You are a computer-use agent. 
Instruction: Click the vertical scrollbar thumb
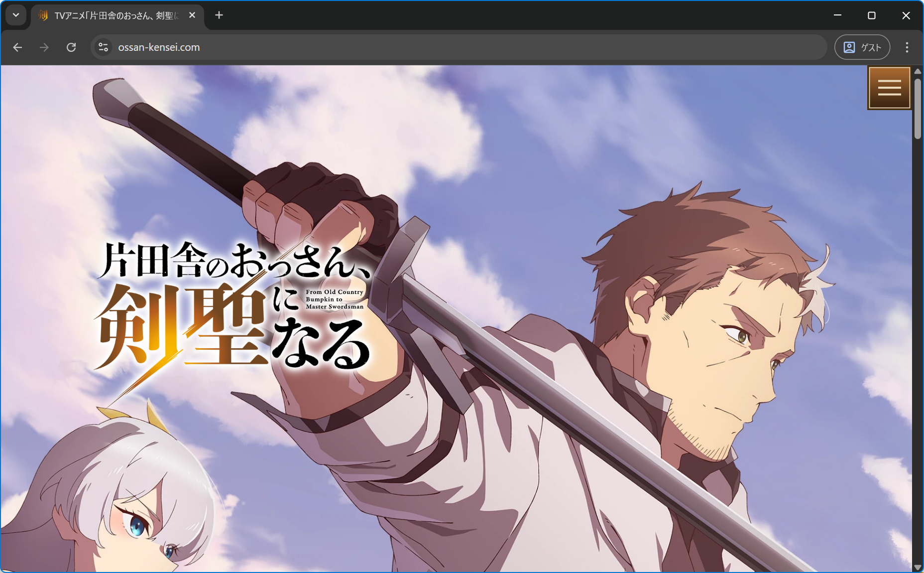click(918, 108)
